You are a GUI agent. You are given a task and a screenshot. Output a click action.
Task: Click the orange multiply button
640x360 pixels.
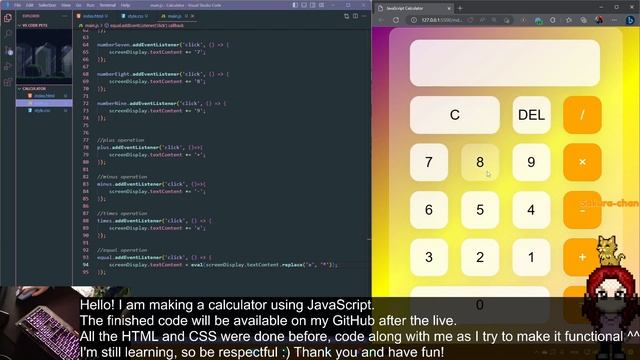582,162
